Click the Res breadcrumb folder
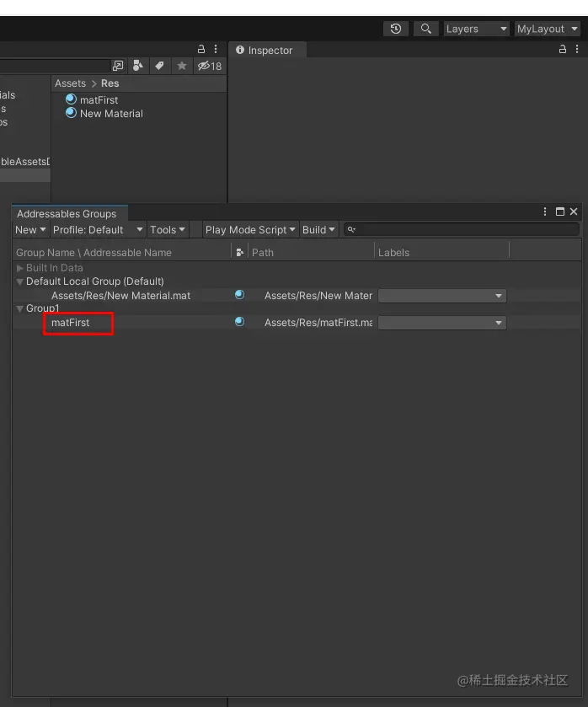The image size is (588, 707). tap(110, 83)
